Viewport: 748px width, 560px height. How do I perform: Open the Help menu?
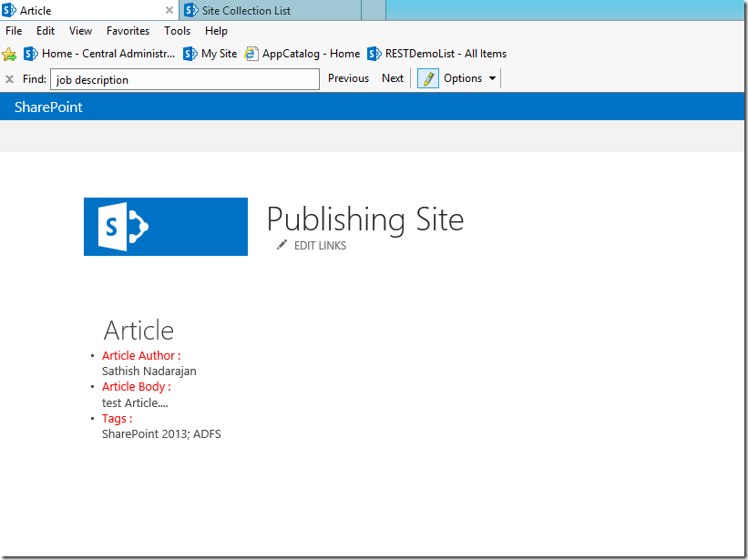click(x=216, y=31)
